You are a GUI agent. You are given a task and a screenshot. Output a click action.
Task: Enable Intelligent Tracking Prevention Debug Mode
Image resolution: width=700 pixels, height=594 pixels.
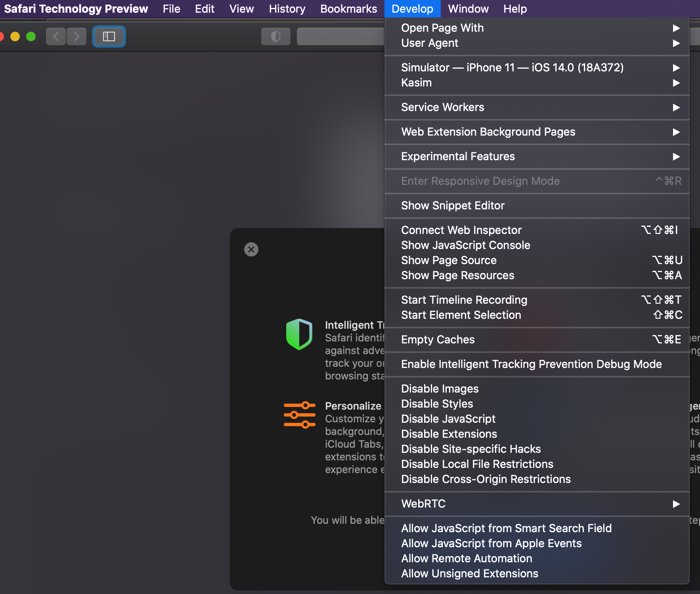[537, 364]
